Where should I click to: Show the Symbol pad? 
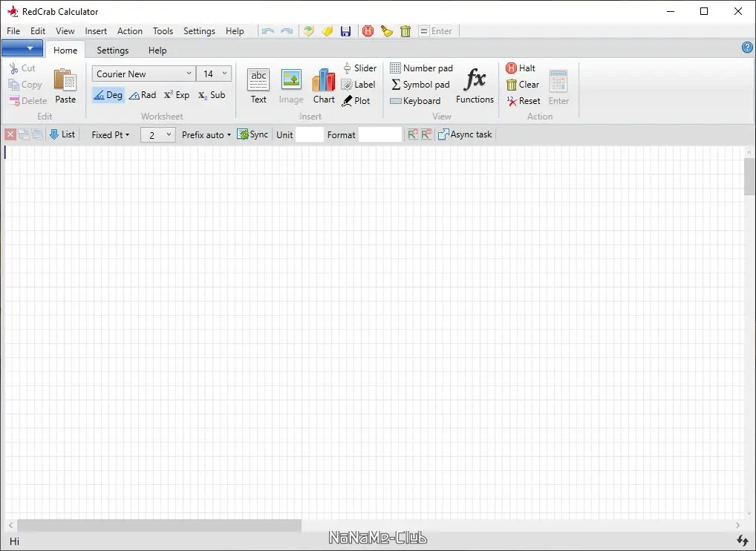[420, 85]
